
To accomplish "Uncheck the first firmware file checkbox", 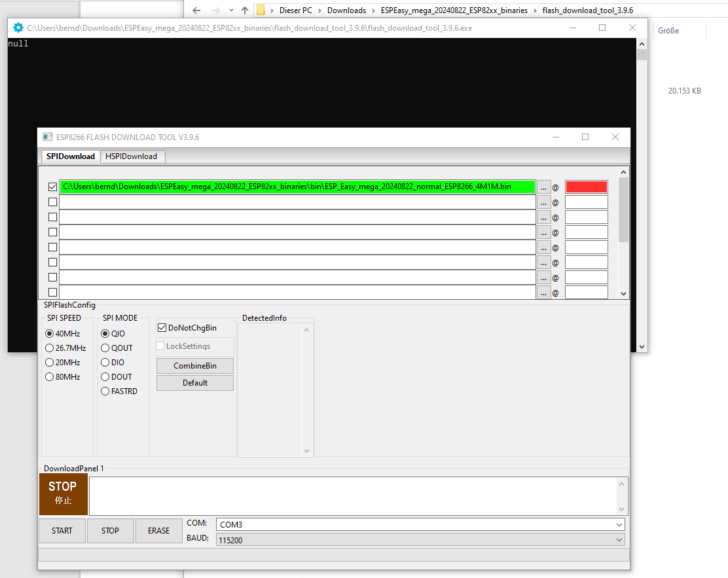I will click(x=53, y=187).
